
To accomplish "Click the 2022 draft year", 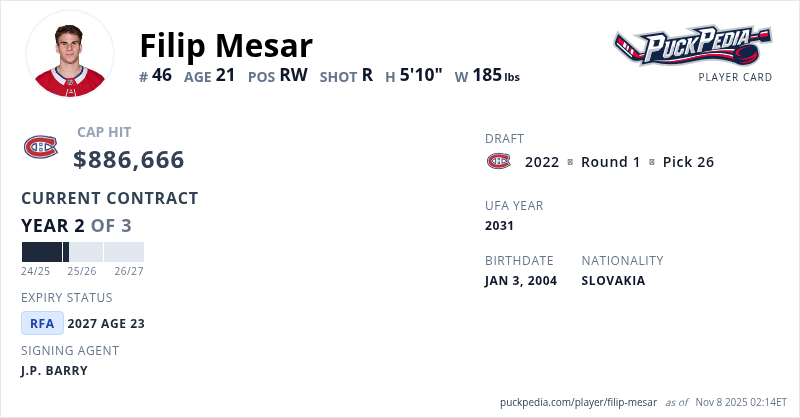I will pyautogui.click(x=541, y=162).
